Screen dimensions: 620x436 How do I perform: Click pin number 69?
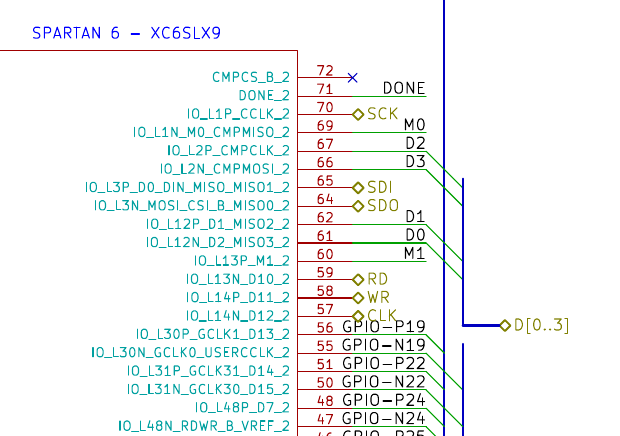pyautogui.click(x=325, y=126)
